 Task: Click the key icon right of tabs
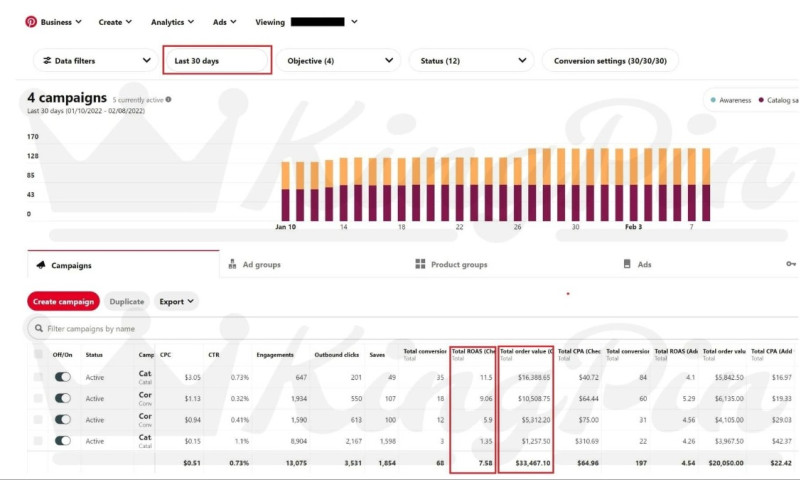791,265
